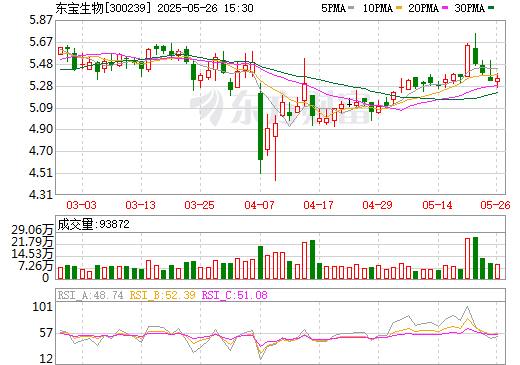Click the 03-25 date label

[x=199, y=205]
